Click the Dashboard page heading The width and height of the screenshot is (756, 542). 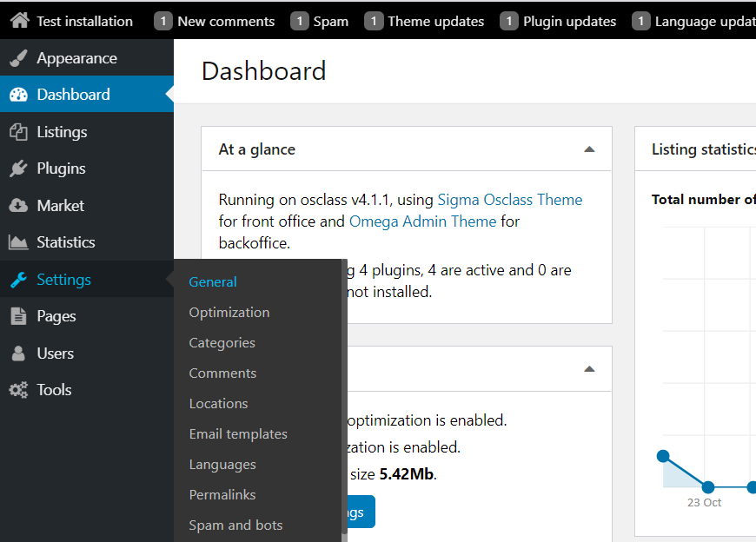[x=264, y=71]
